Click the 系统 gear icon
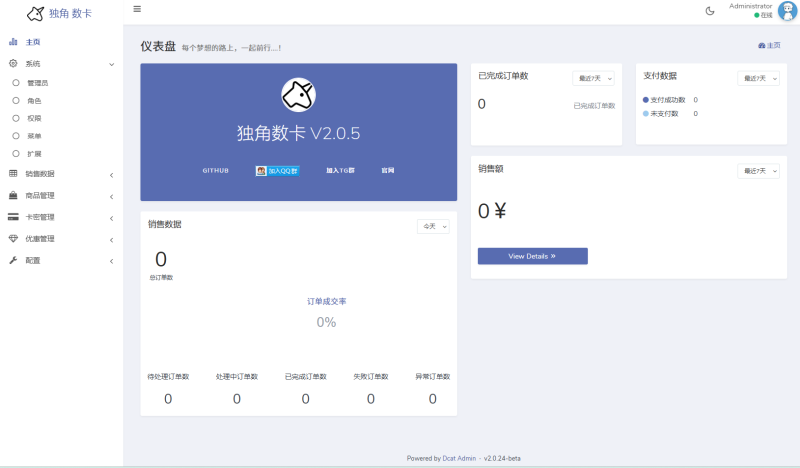Viewport: 800px width, 468px height. tap(13, 63)
